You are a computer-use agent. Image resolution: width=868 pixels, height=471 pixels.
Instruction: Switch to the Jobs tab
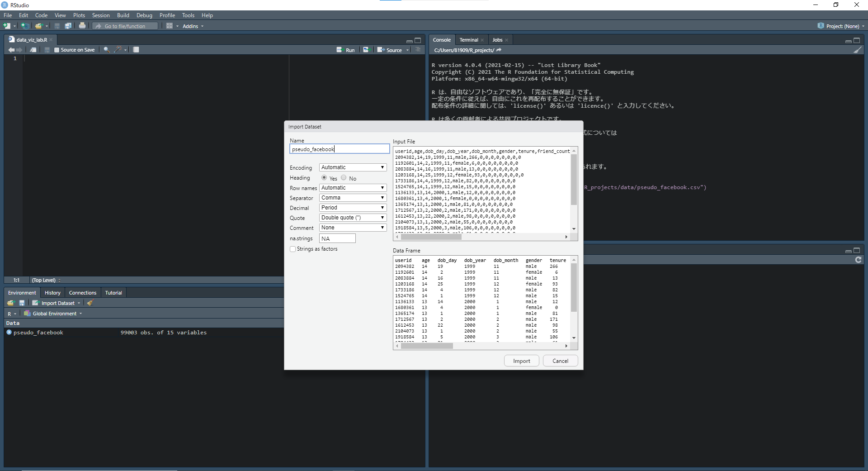(x=497, y=40)
